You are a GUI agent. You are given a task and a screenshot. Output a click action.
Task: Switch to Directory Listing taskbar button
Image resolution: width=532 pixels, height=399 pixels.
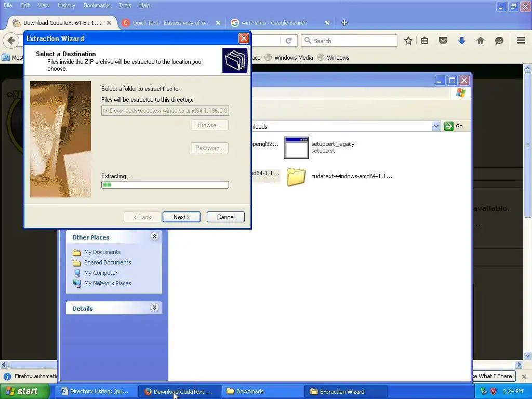point(96,391)
